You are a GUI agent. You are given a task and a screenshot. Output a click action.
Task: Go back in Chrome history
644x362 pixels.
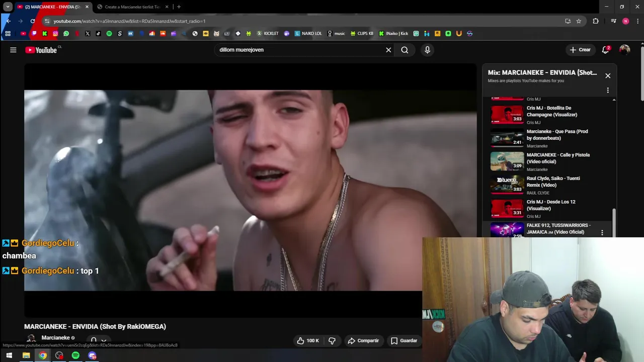(8, 21)
